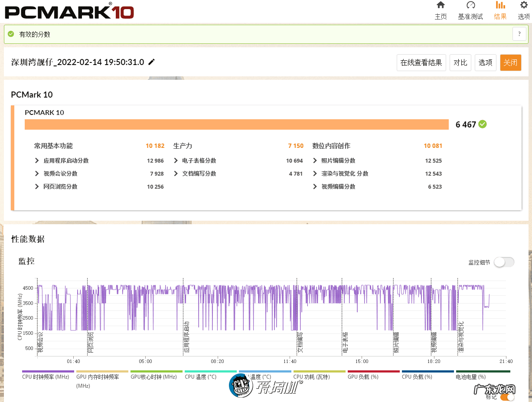The image size is (532, 402).
Task: Click the 网页浏览 marker in chart
Action: coord(90,343)
